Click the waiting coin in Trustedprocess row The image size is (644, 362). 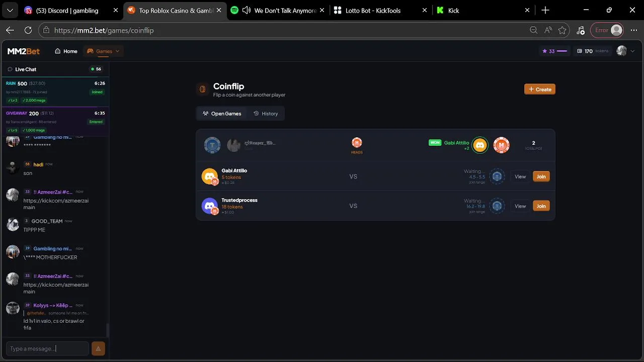(x=497, y=206)
